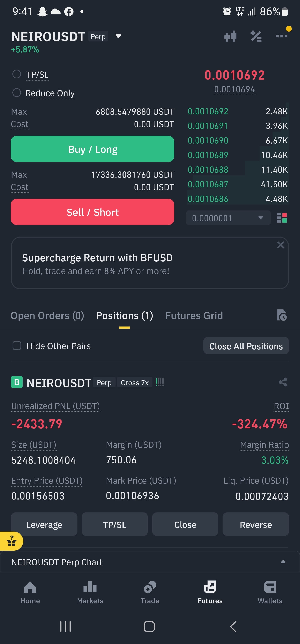Check the Hide Other Pairs checkbox

click(17, 346)
